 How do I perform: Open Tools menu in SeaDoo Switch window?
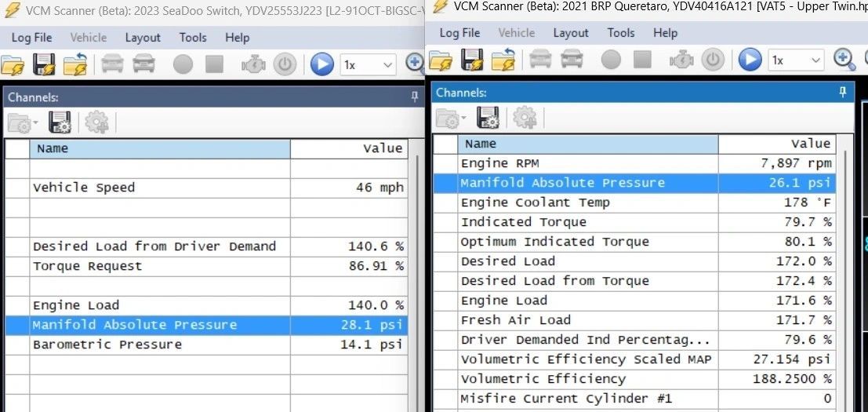click(193, 38)
